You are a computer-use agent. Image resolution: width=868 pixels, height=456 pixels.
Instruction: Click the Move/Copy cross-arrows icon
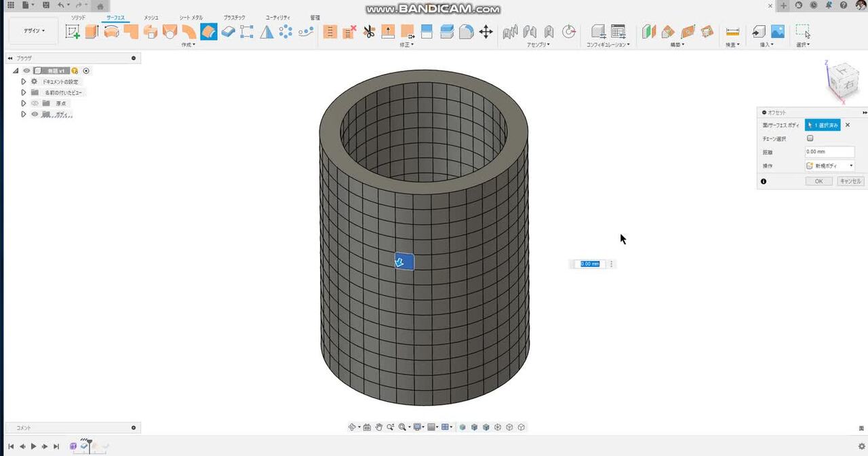[x=486, y=31]
